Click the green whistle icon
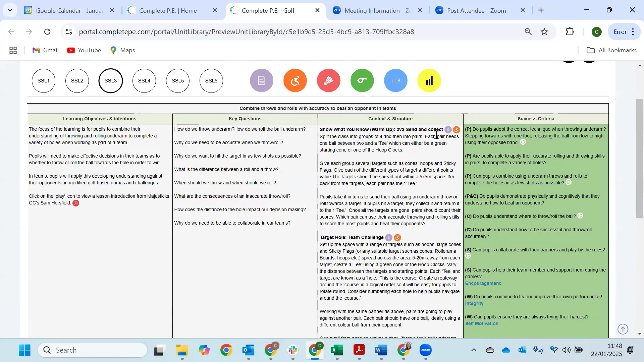Screen dimensions: 644x362 pyautogui.click(x=362, y=80)
